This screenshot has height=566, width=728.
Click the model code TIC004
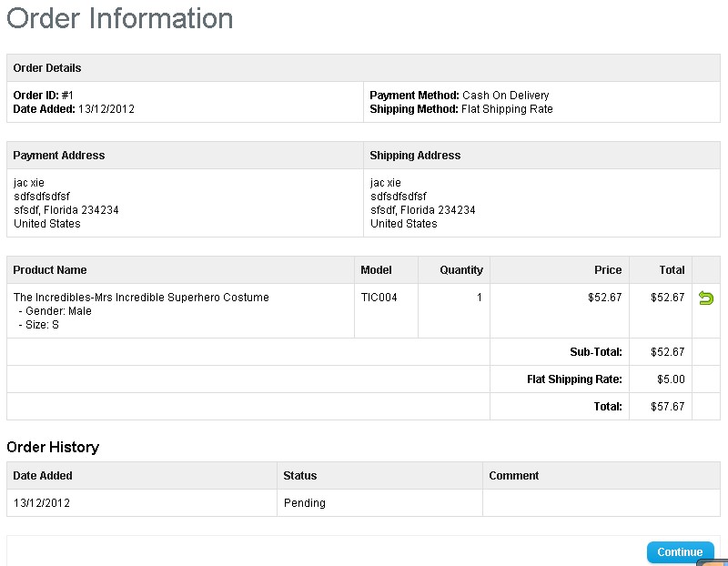(379, 298)
